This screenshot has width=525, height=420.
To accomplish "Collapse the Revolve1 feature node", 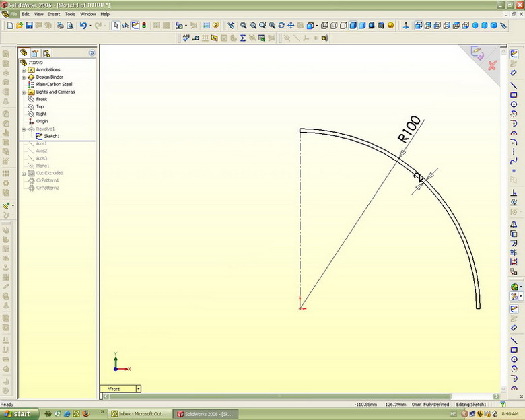I will point(24,129).
